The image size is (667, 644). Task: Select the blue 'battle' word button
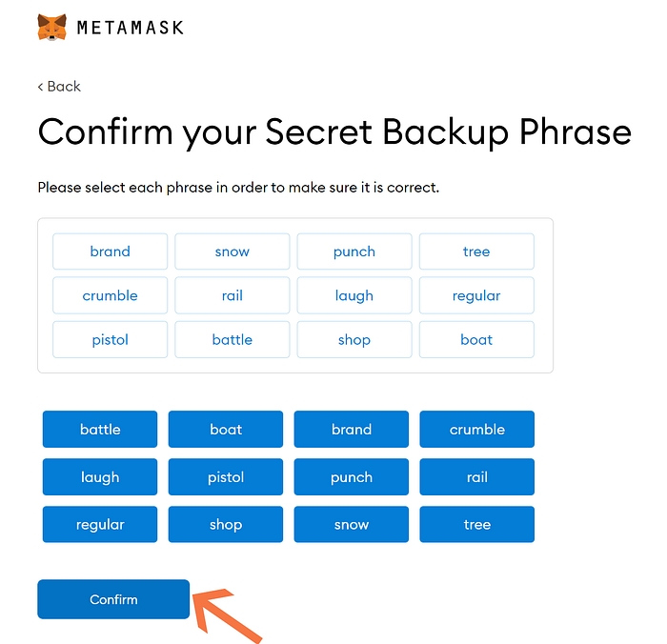[100, 429]
